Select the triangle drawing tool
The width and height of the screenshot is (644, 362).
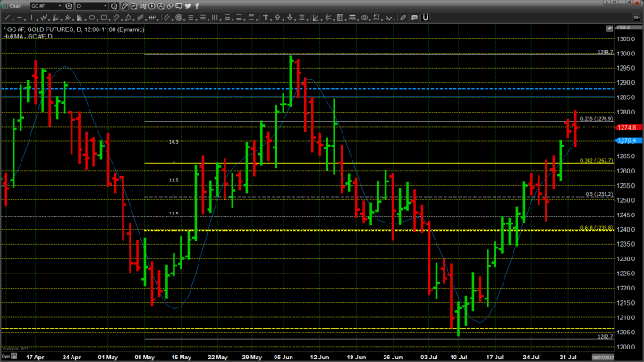coord(128,18)
